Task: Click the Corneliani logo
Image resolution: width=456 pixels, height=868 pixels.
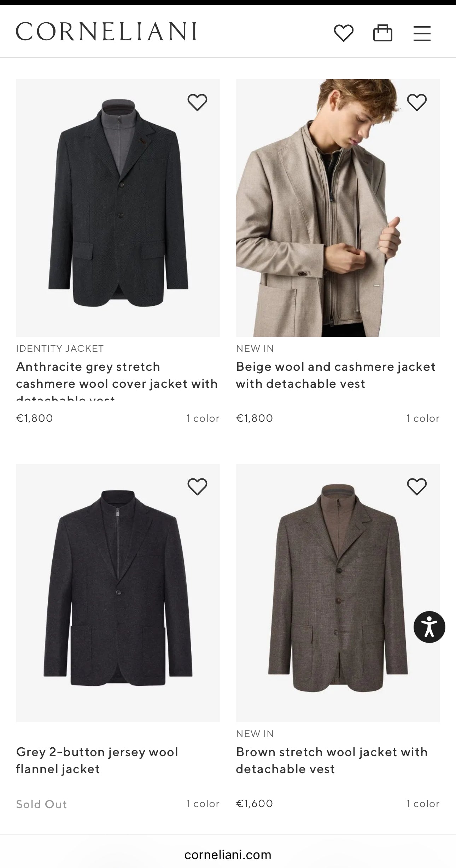Action: (106, 31)
